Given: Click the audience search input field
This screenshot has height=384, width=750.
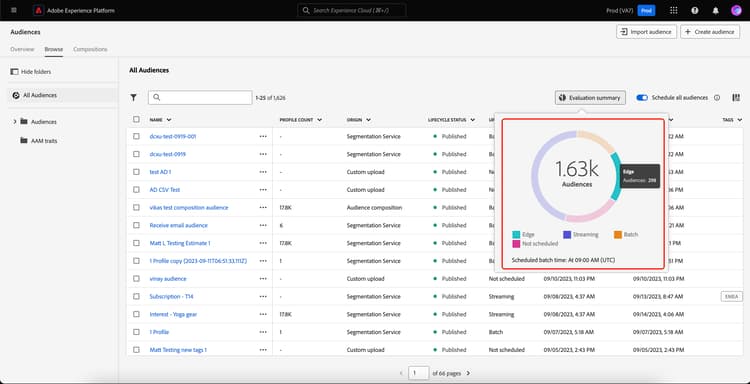Looking at the screenshot, I should (200, 98).
